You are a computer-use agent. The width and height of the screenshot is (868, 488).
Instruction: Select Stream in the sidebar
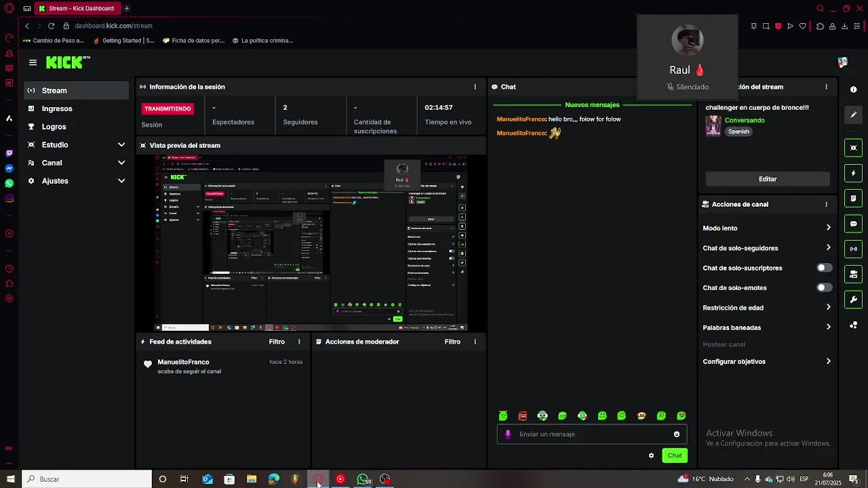pos(76,90)
